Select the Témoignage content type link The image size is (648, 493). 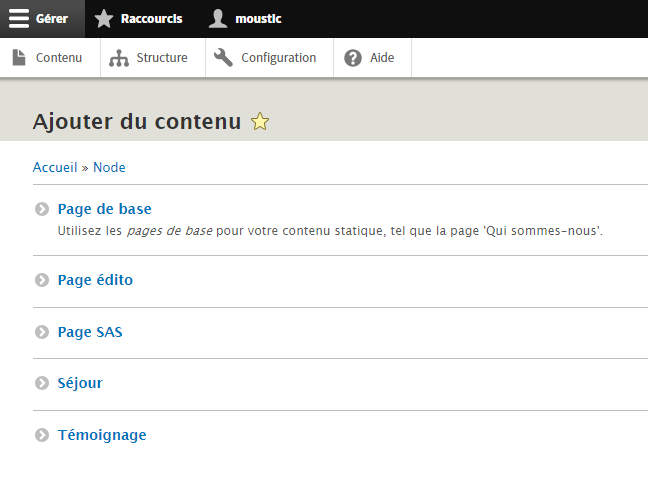coord(102,435)
